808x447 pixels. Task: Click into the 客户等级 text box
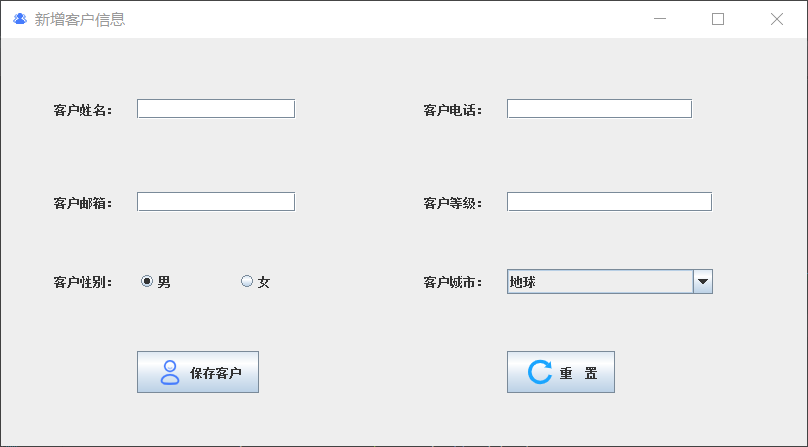[609, 202]
